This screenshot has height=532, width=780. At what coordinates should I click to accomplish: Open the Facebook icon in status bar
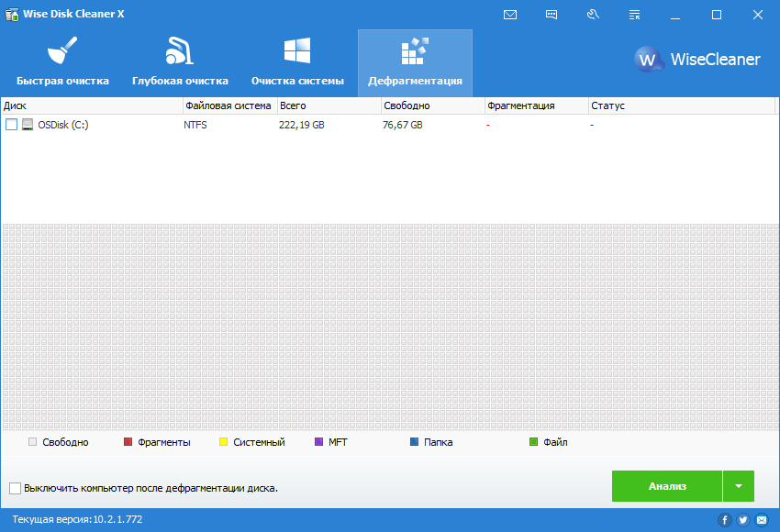click(x=725, y=520)
